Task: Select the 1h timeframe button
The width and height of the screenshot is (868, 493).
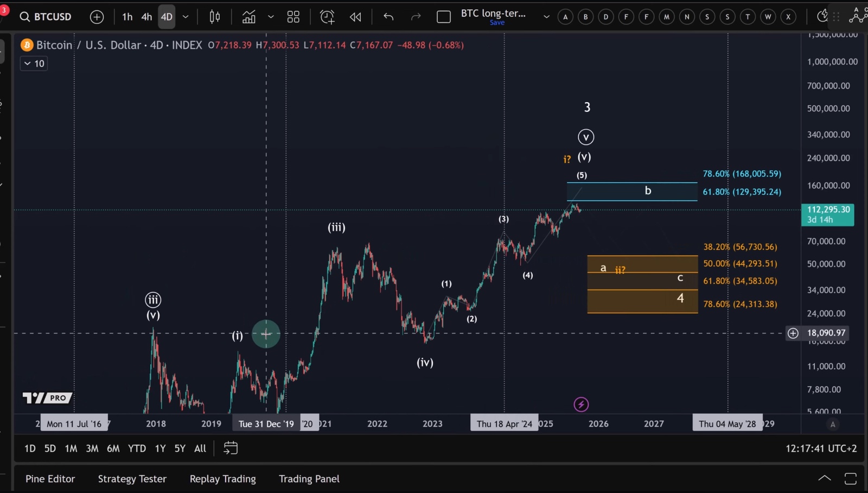Action: coord(127,17)
